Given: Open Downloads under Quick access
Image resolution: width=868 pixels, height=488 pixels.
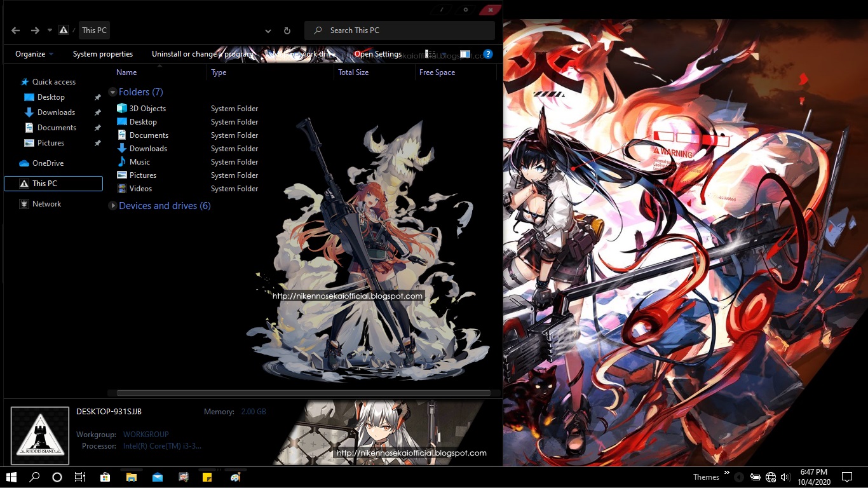Looking at the screenshot, I should [x=56, y=112].
